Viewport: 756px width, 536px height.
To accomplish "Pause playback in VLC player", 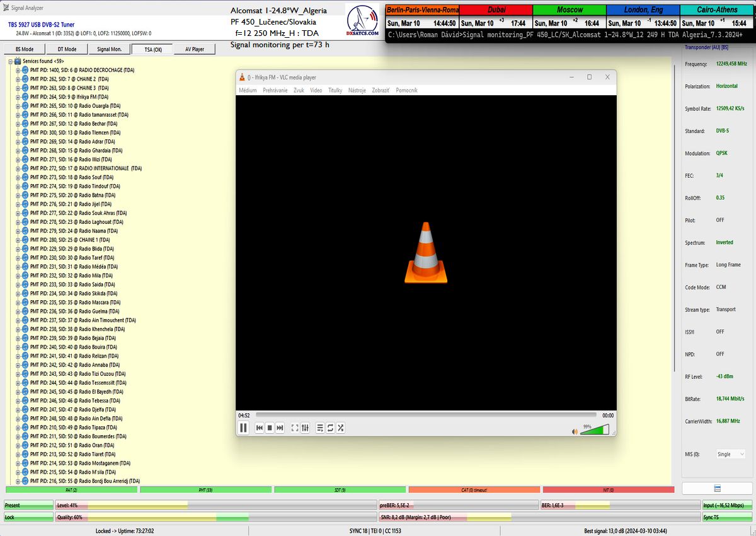I will pos(243,428).
